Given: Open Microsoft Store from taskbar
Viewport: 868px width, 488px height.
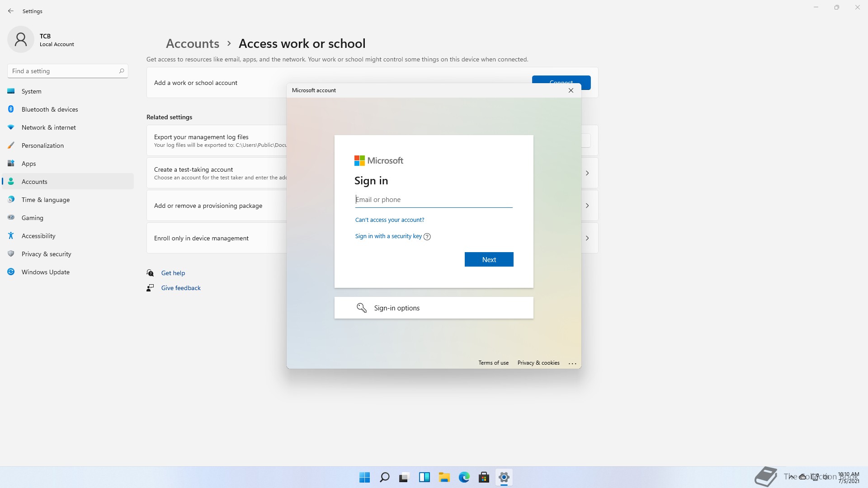Looking at the screenshot, I should point(484,477).
